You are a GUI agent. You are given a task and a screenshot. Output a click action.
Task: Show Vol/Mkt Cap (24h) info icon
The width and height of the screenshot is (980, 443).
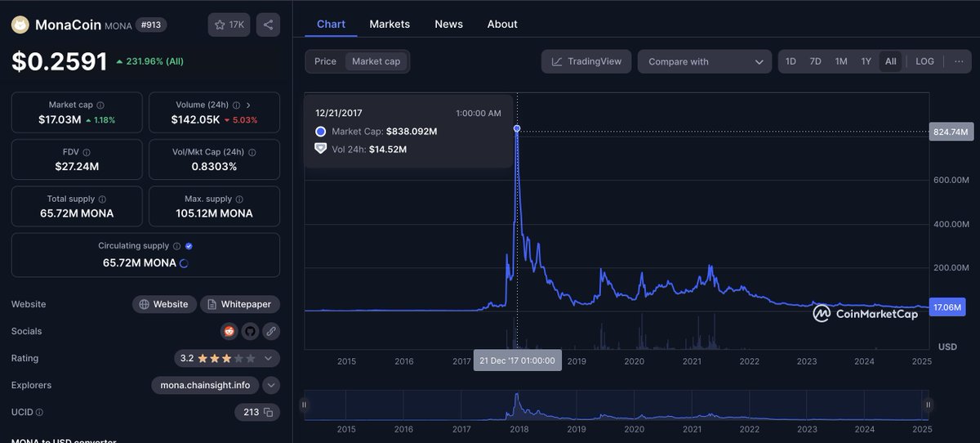[x=252, y=153]
